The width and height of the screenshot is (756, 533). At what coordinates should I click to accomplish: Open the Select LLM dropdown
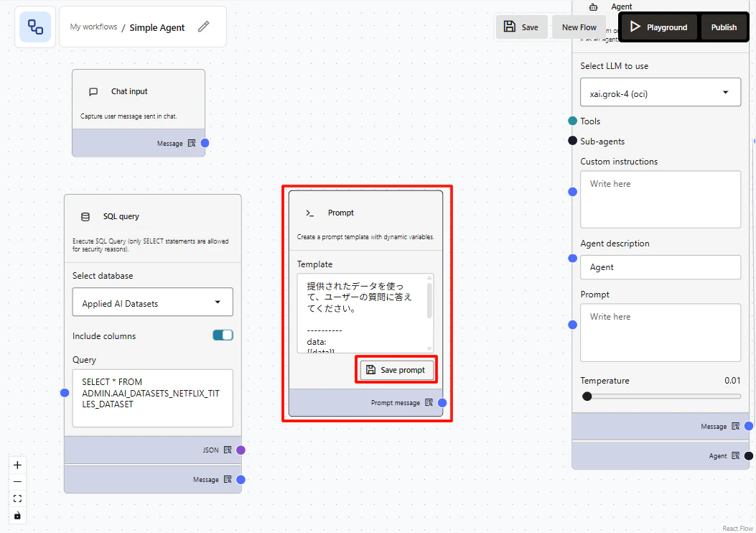click(x=660, y=93)
